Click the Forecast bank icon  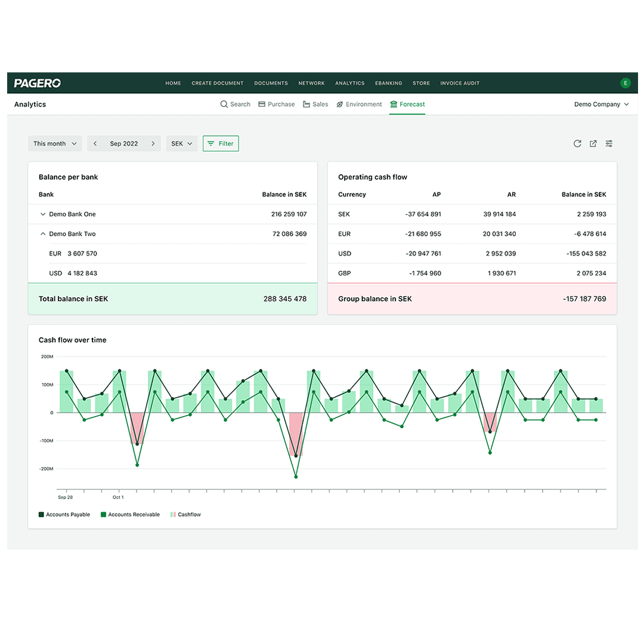tap(394, 104)
